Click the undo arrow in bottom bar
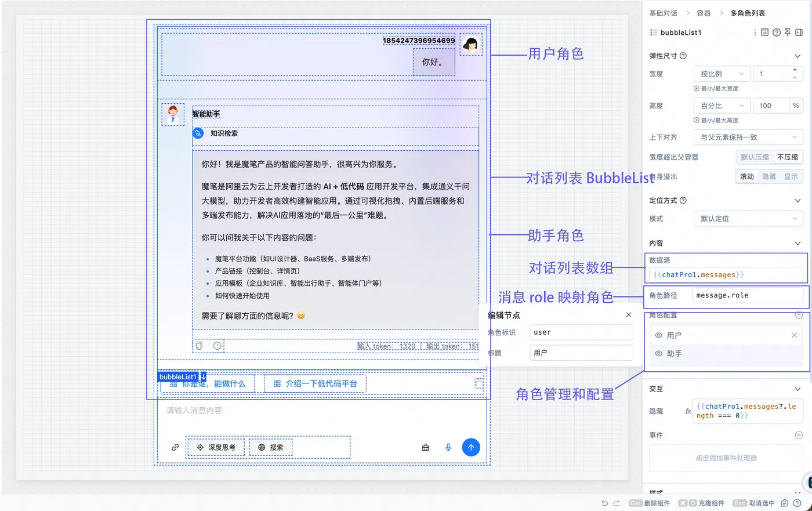This screenshot has width=812, height=511. pyautogui.click(x=605, y=503)
